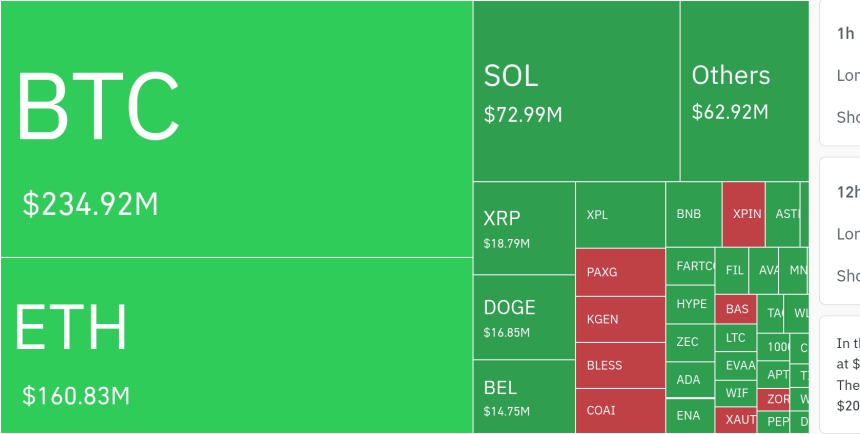
Task: Click the red COAI tile
Action: click(x=620, y=411)
